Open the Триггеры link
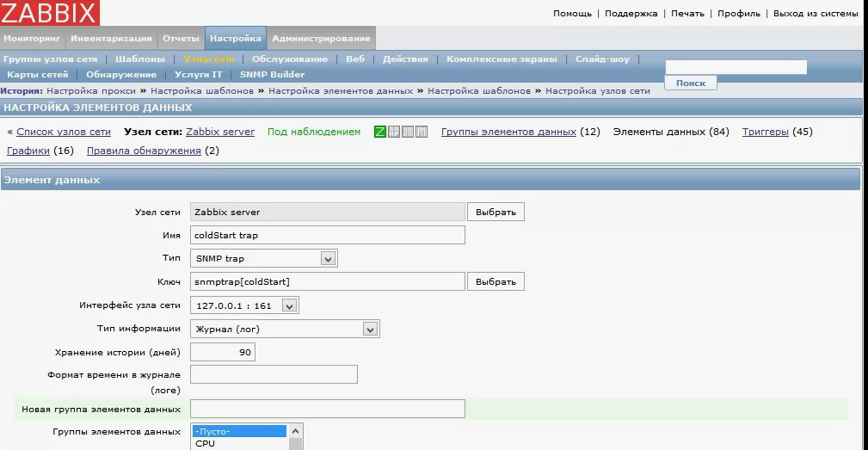This screenshot has width=868, height=450. click(765, 132)
